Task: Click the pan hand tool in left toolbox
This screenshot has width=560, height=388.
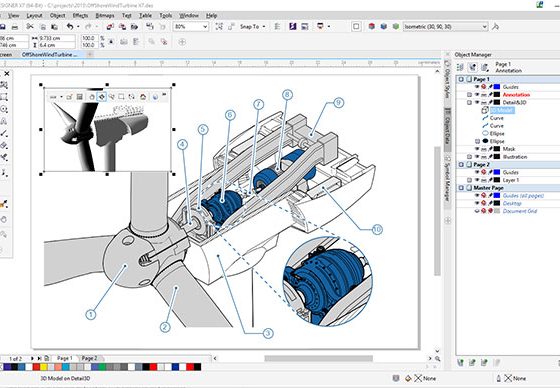Action: pos(4,219)
